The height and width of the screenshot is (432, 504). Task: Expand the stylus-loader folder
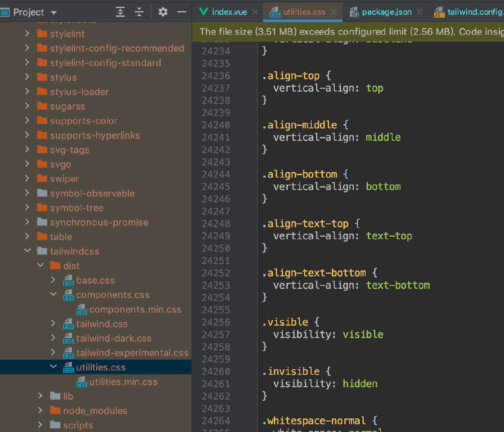tap(27, 92)
